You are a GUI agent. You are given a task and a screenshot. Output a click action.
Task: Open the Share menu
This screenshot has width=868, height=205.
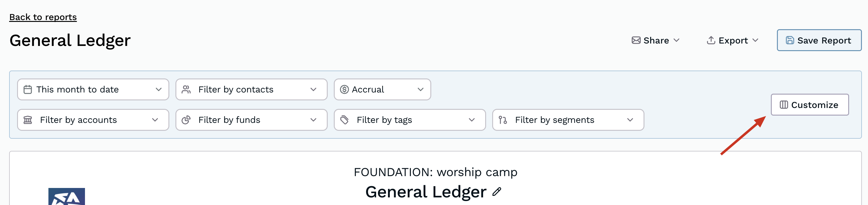655,40
